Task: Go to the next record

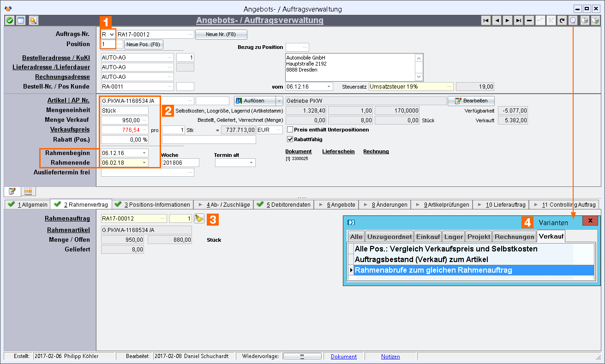Action: 508,20
